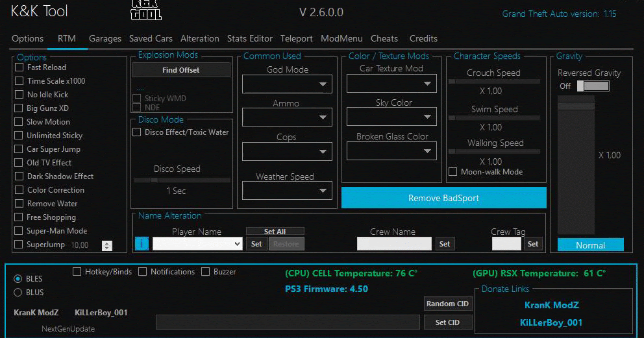Click the blue info icon beside Player Name
The width and height of the screenshot is (644, 338).
tap(142, 244)
